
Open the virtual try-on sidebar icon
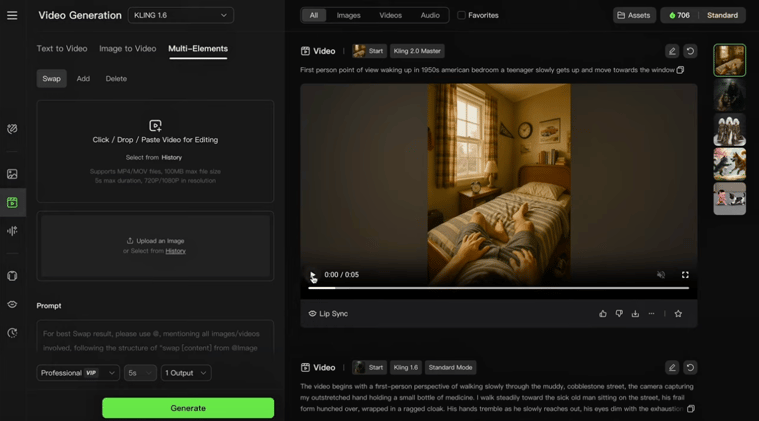click(x=12, y=276)
